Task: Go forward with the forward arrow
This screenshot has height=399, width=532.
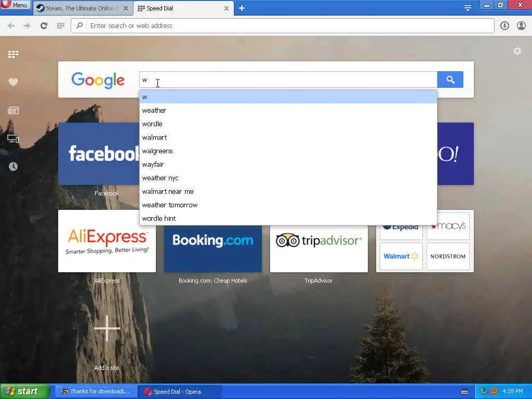Action: point(27,26)
